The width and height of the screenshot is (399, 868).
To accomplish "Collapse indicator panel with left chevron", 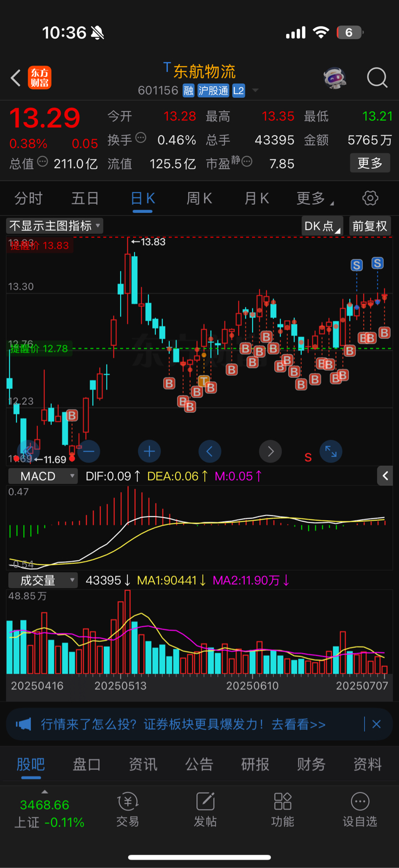I will (385, 476).
